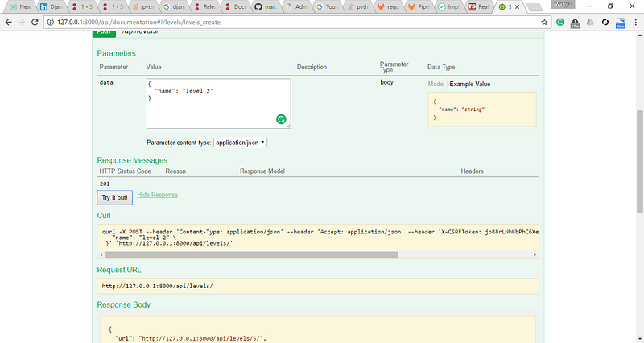Open the Parameter content type dropdown
The image size is (644, 343).
click(x=240, y=143)
